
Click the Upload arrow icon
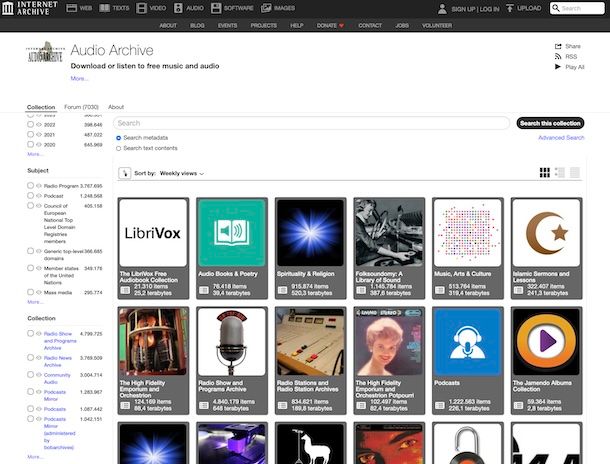tap(510, 8)
